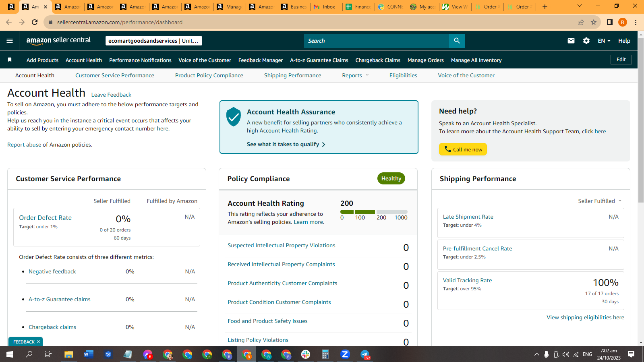Open the Seller Fulfilled dropdown in Shipping Performance
This screenshot has width=644, height=362.
pos(600,201)
